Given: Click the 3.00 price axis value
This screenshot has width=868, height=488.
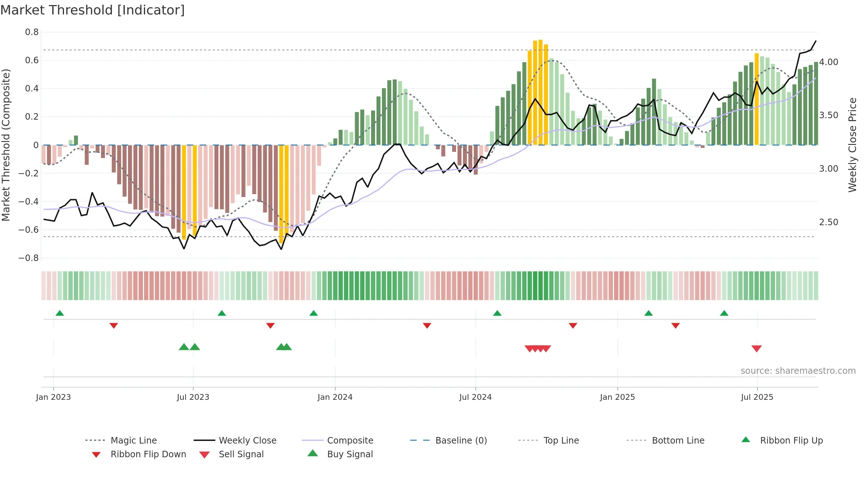Looking at the screenshot, I should pyautogui.click(x=829, y=169).
